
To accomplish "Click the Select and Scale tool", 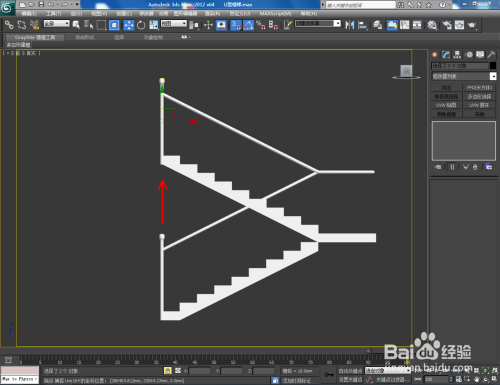I will [154, 25].
